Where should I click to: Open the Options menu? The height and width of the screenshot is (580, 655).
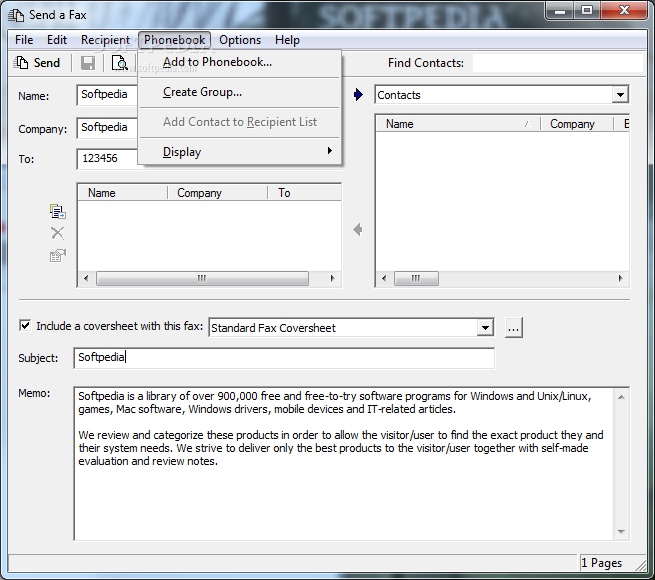point(240,40)
